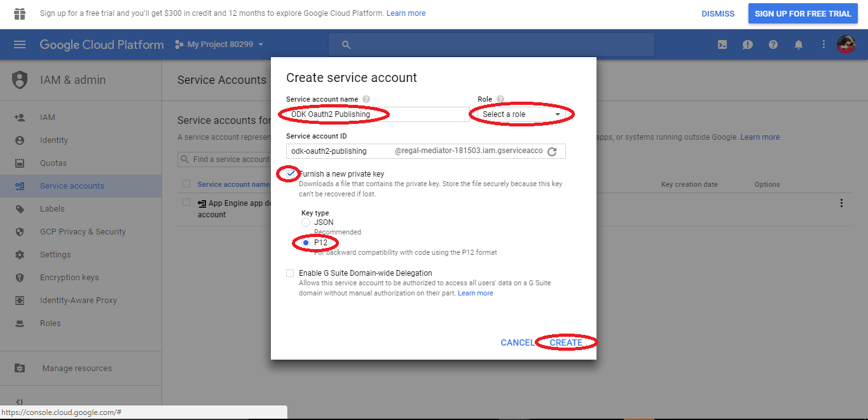
Task: Check the App Engine default account row checkbox
Action: [186, 202]
